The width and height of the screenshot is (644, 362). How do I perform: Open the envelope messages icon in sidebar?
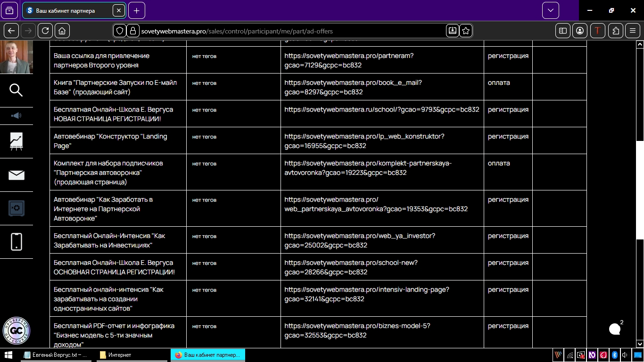click(16, 175)
